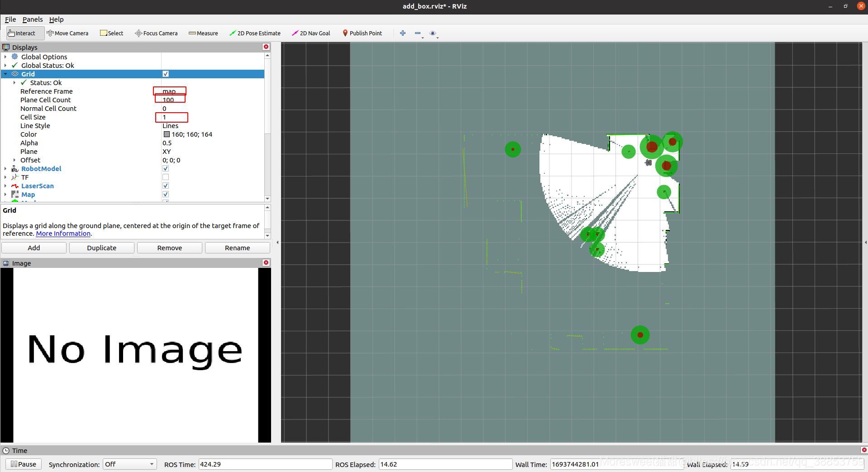The image size is (868, 472).
Task: Choose the Select tool in the toolbar
Action: click(111, 33)
